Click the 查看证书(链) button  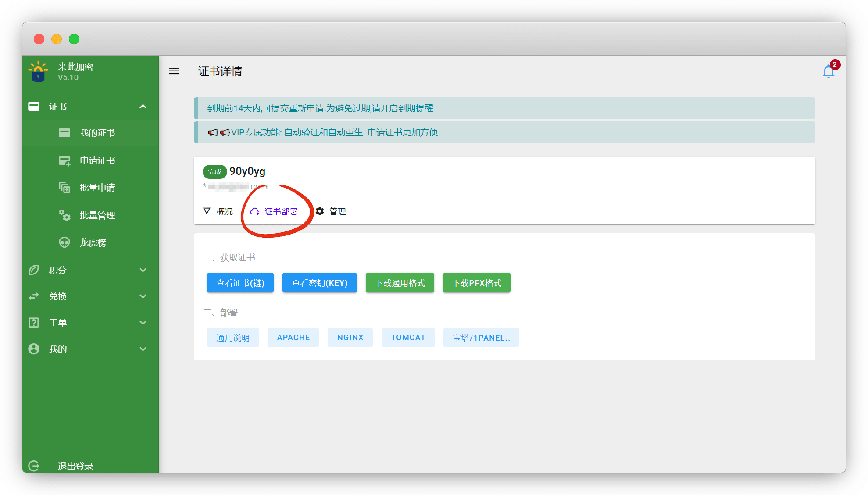(x=240, y=283)
